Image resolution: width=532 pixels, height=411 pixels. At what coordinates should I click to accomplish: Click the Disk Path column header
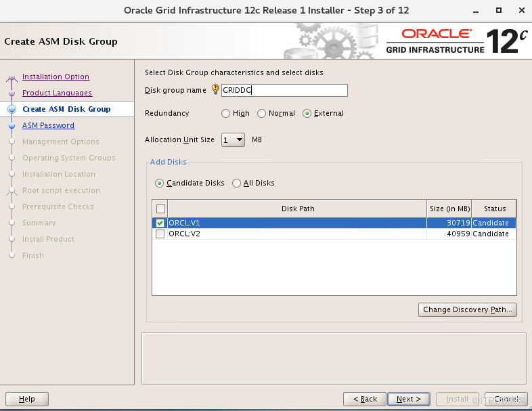[298, 209]
